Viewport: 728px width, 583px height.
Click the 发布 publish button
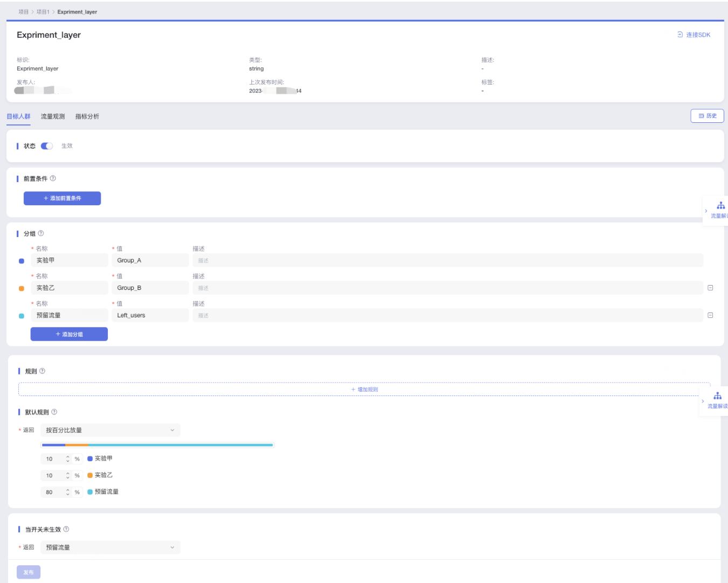(29, 572)
